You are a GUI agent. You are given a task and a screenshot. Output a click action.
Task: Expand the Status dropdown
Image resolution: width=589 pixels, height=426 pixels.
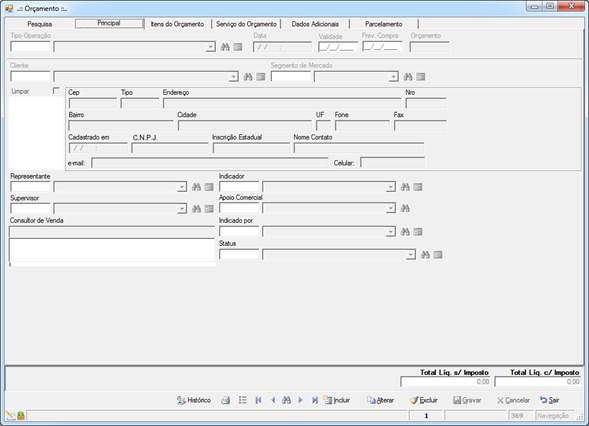coord(411,255)
